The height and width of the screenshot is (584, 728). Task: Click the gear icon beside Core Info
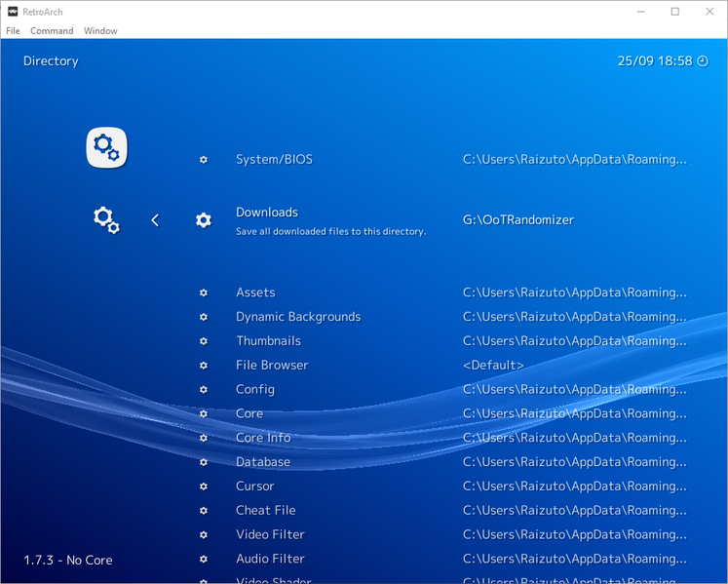pyautogui.click(x=204, y=438)
